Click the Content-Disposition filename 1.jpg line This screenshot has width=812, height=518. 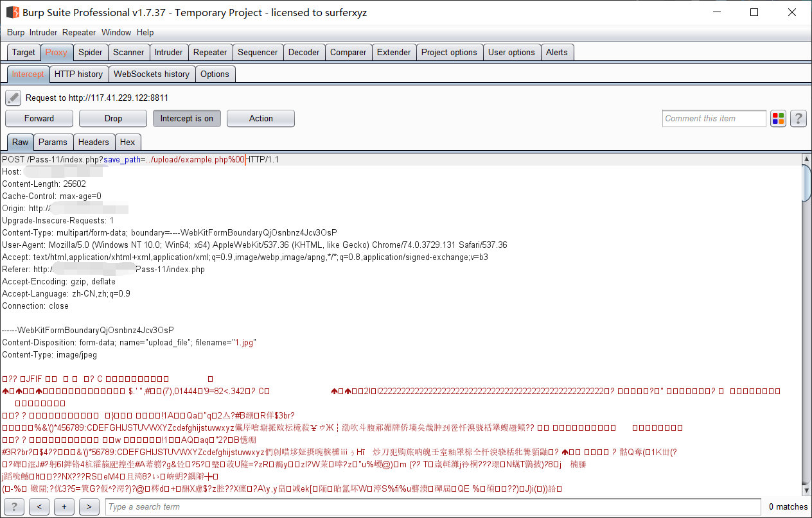click(129, 342)
